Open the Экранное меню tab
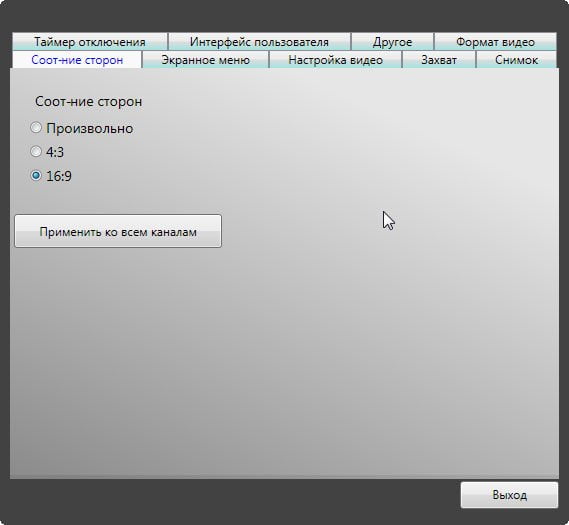 click(x=205, y=60)
